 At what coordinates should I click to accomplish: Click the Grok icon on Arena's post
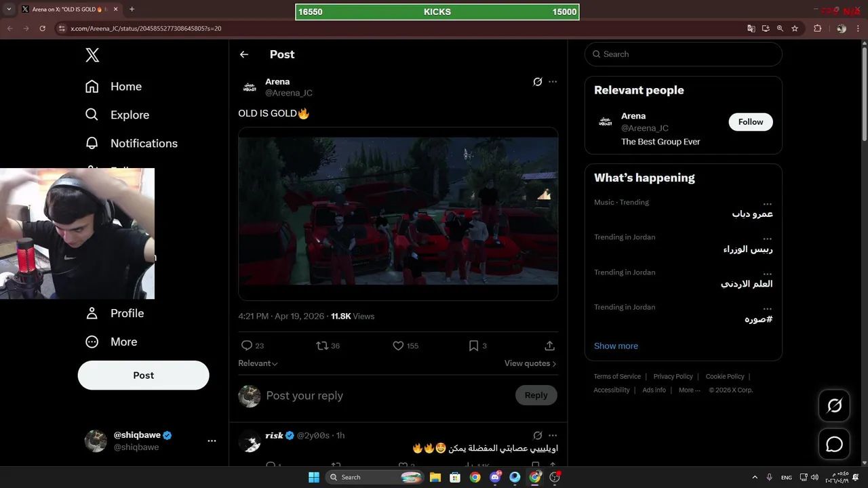point(537,82)
